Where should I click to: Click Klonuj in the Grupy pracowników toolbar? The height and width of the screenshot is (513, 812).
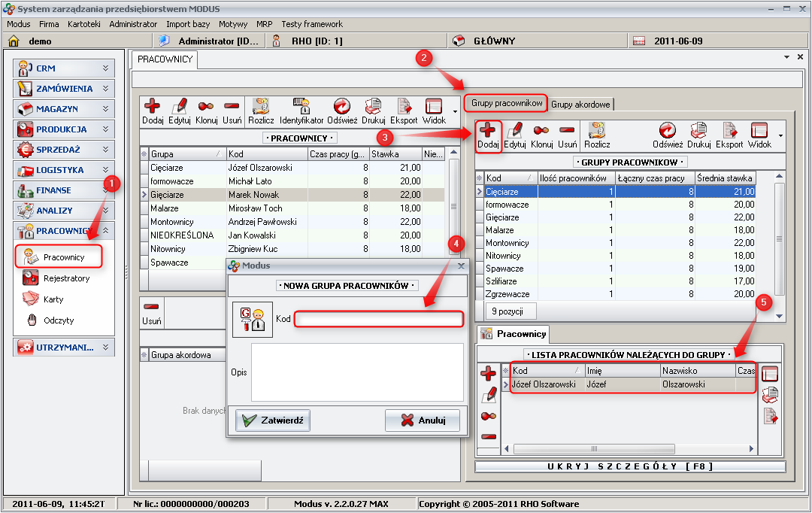(541, 135)
